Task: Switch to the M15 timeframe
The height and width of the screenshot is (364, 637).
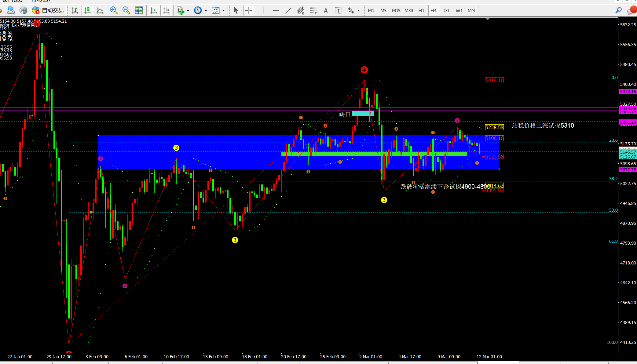Action: [396, 10]
